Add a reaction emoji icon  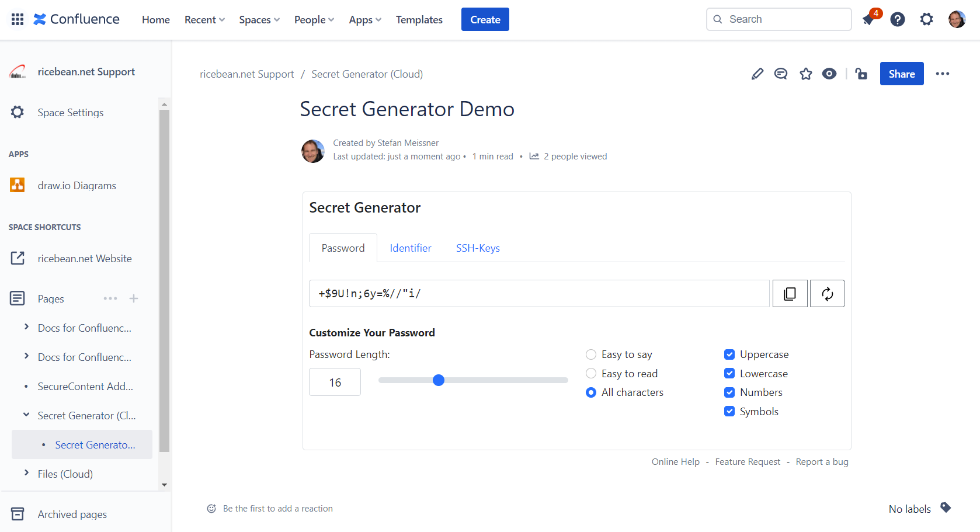[x=211, y=509]
